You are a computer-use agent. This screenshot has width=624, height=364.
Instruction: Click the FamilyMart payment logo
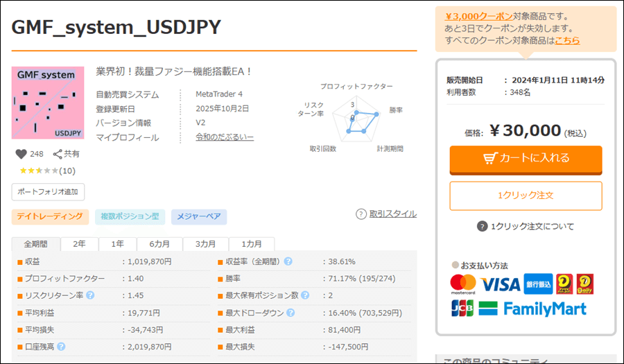pos(532,309)
